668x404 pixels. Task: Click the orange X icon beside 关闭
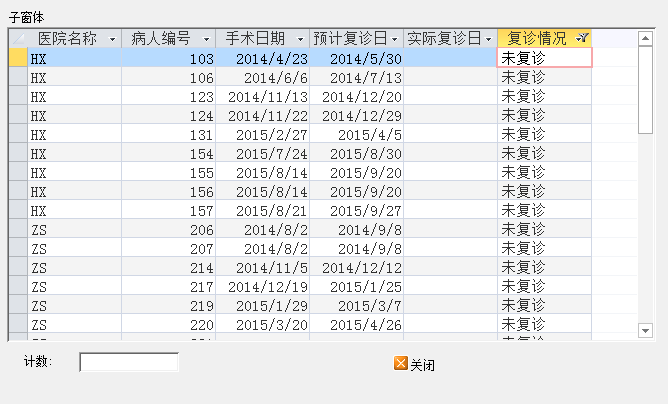401,364
